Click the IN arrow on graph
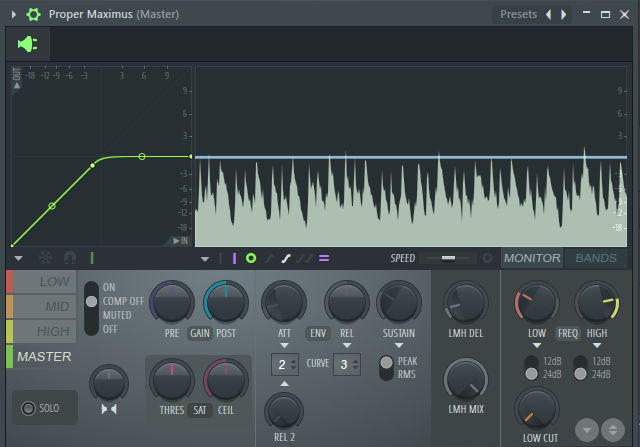 tap(176, 241)
